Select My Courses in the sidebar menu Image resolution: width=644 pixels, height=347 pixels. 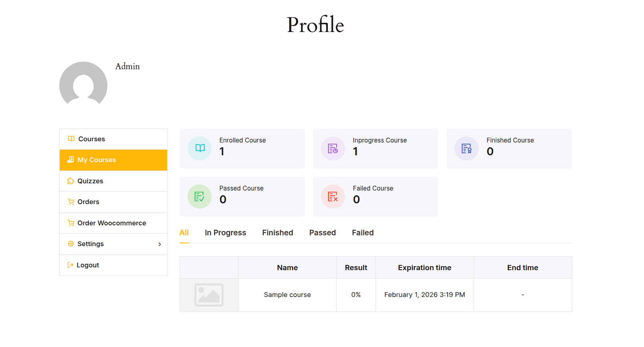97,160
